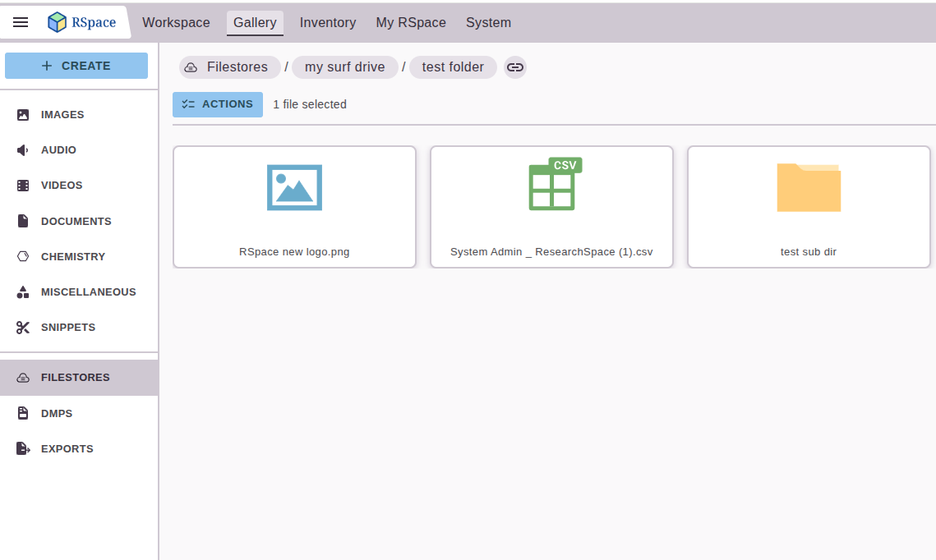Click the Videos film icon

tap(23, 186)
